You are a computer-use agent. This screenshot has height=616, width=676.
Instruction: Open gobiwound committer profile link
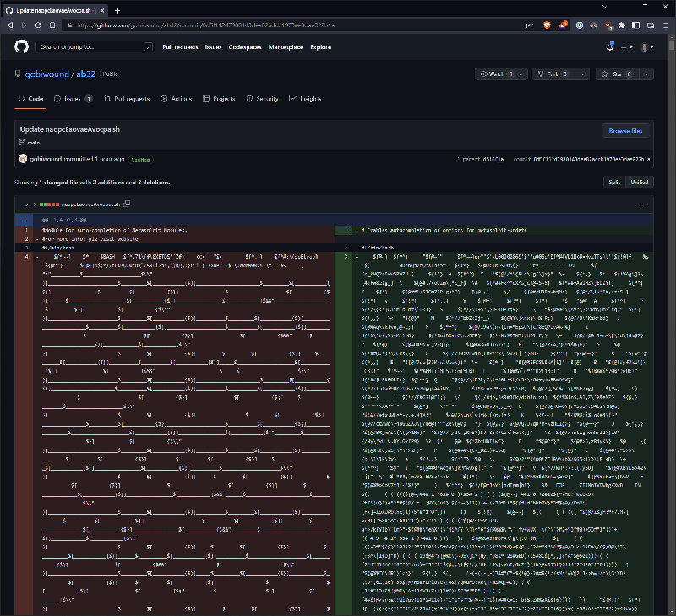(x=46, y=159)
